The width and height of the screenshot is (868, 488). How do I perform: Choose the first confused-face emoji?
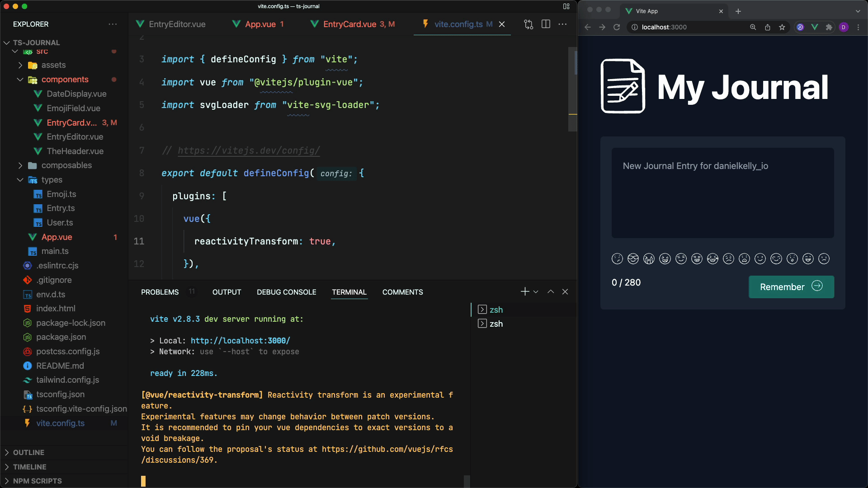tap(617, 258)
